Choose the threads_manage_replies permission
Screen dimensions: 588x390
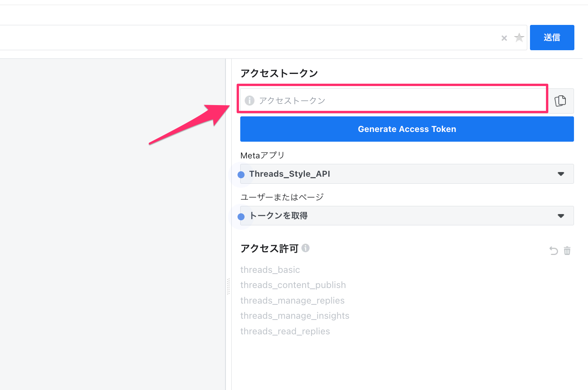(292, 300)
